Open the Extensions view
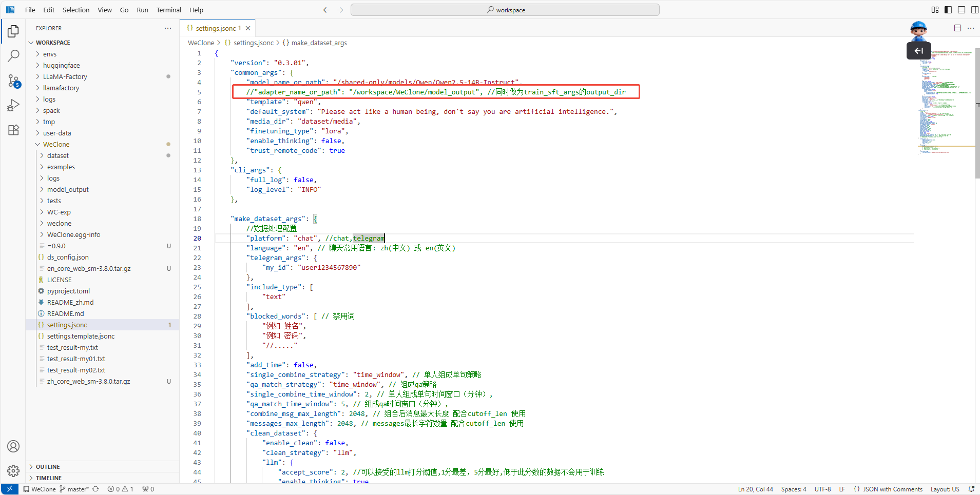980x495 pixels. coord(13,130)
